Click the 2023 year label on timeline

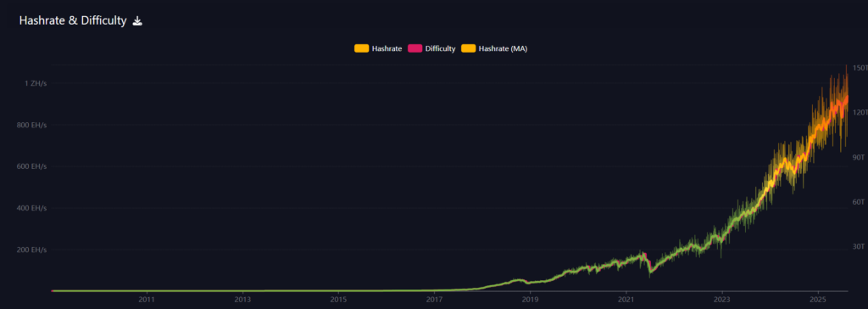tap(722, 300)
